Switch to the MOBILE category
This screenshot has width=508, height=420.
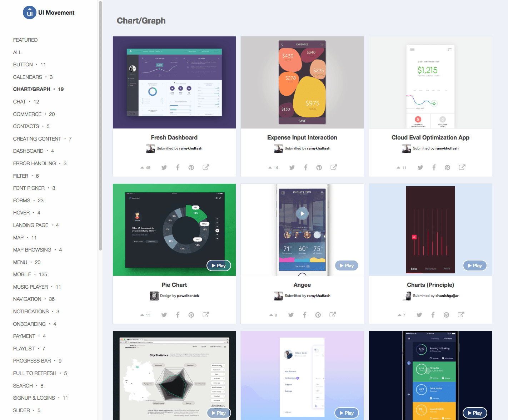coord(22,274)
